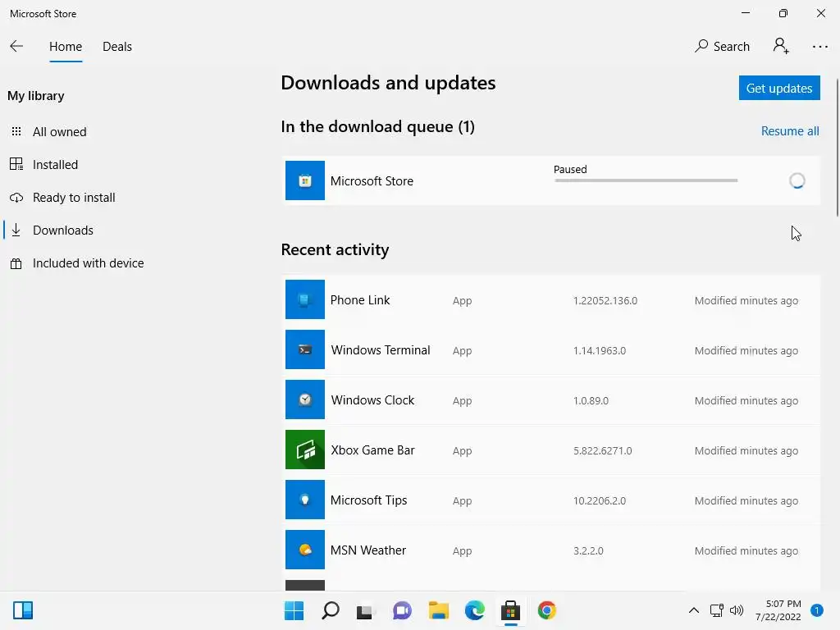The height and width of the screenshot is (630, 840).
Task: Click the Xbox Game Bar name text
Action: click(372, 450)
